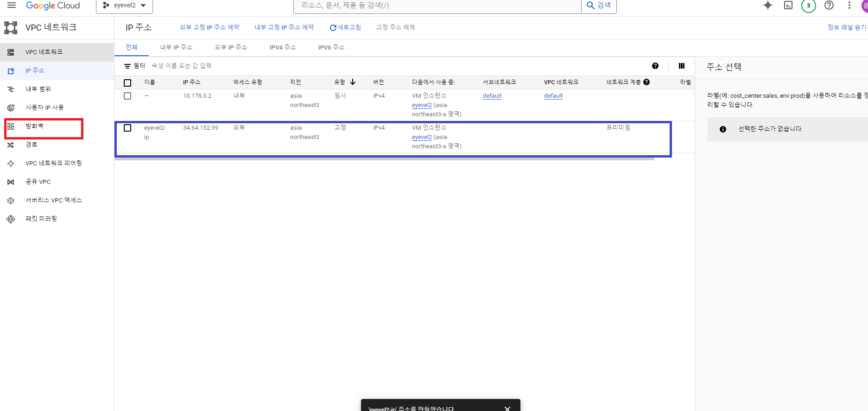Click the 리전 column header
This screenshot has width=868, height=411.
296,82
